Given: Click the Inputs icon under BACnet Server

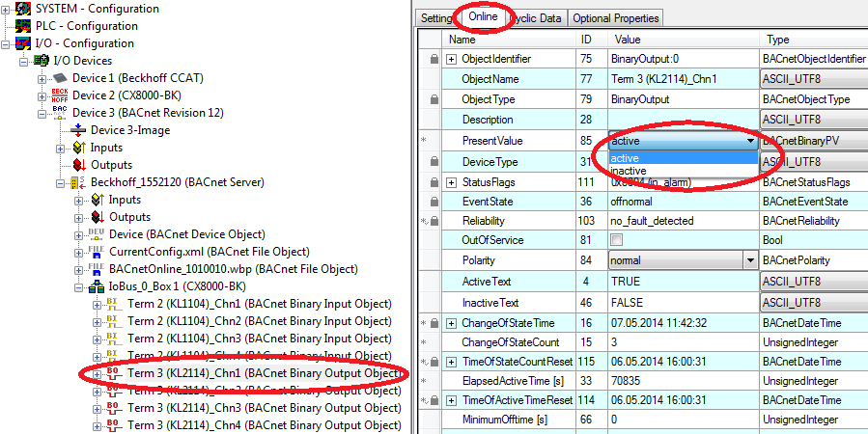Looking at the screenshot, I should point(98,200).
